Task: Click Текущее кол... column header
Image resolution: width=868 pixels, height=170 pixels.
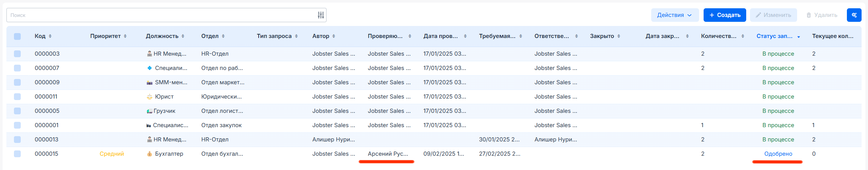Action: click(833, 36)
